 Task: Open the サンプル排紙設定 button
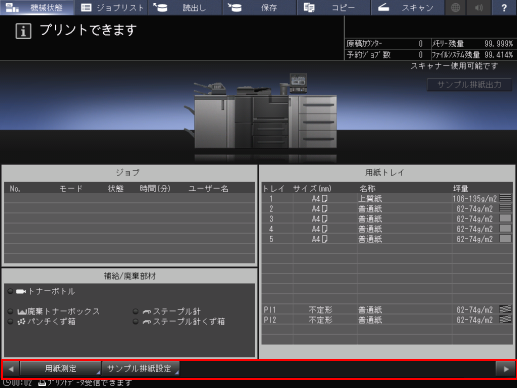(140, 368)
